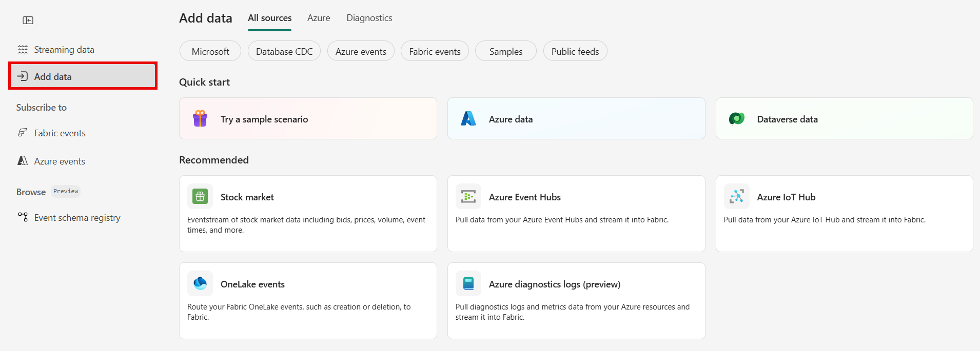Click the Dataverse data logo icon
The image size is (980, 351).
[x=736, y=119]
